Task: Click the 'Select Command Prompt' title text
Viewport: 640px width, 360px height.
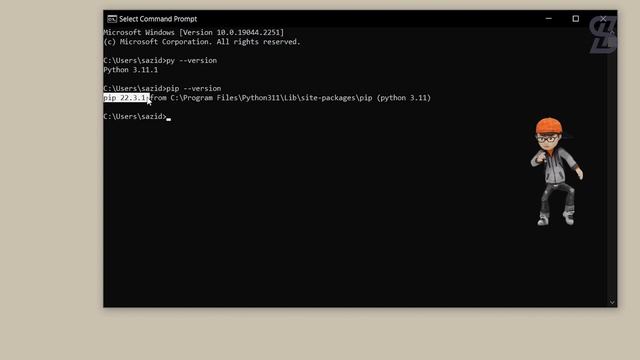Action: [x=158, y=19]
